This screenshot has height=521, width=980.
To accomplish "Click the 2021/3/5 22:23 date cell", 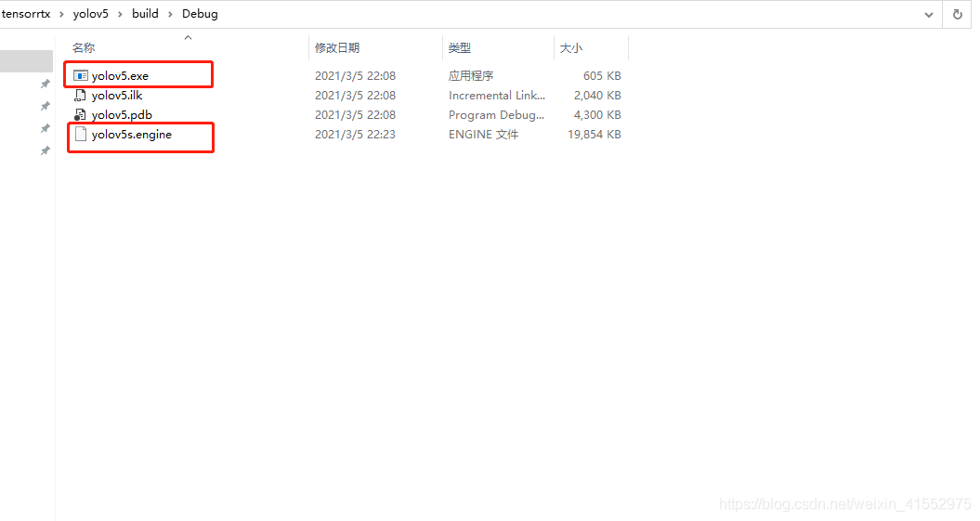I will tap(355, 134).
